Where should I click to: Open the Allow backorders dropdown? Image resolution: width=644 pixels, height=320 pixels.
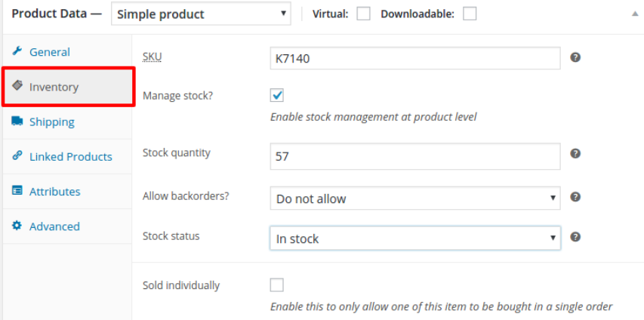pos(414,198)
